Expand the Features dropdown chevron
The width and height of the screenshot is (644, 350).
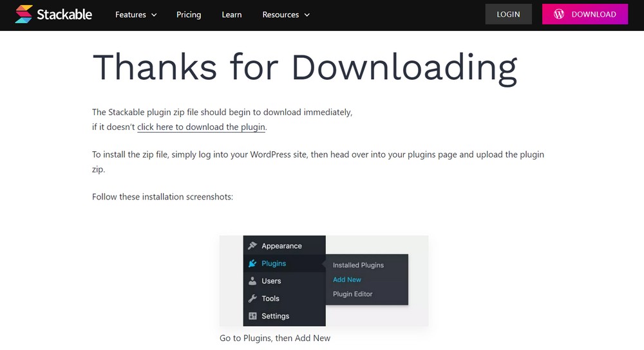pyautogui.click(x=154, y=15)
